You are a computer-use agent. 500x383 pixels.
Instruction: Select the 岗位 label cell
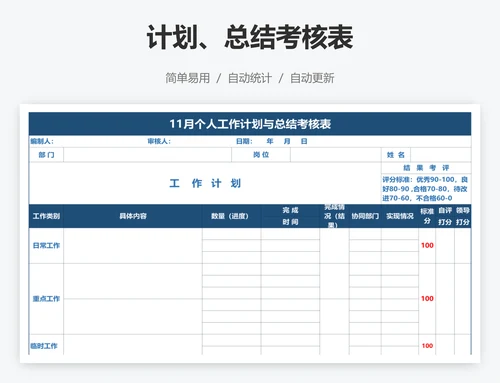(x=261, y=155)
